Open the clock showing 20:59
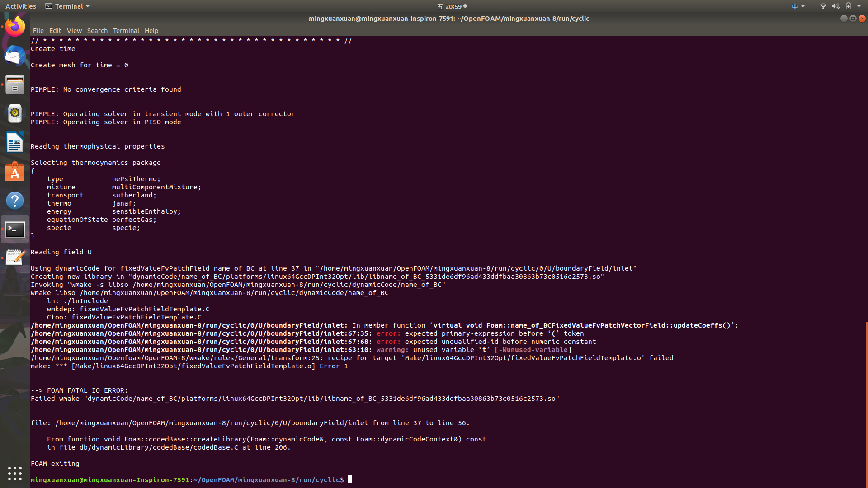Viewport: 868px width, 488px height. pos(452,6)
